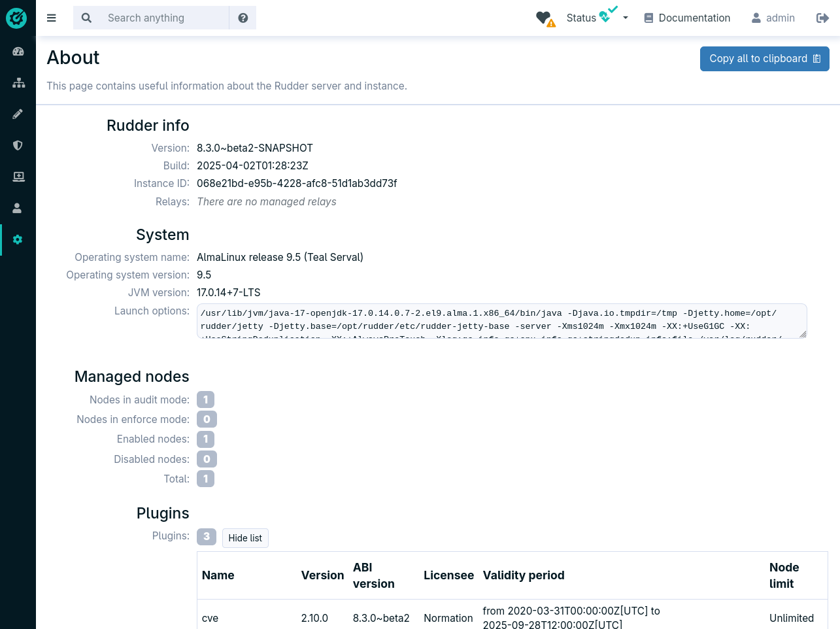Click the Validity period column header

(x=524, y=575)
